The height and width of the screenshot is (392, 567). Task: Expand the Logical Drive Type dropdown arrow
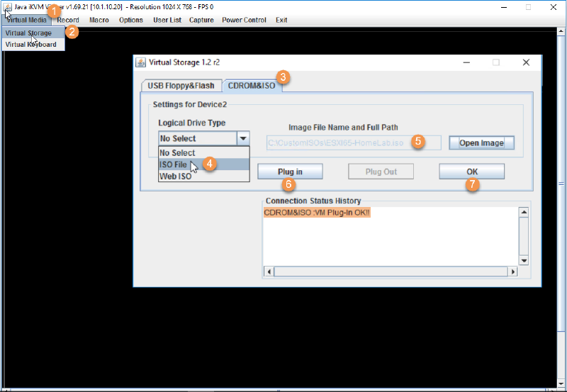coord(243,138)
